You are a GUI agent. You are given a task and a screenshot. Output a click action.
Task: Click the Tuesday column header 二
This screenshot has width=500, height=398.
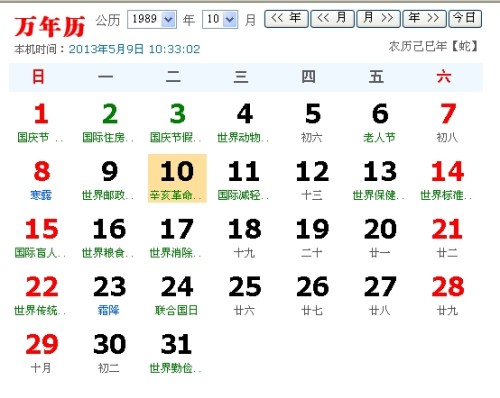click(173, 77)
